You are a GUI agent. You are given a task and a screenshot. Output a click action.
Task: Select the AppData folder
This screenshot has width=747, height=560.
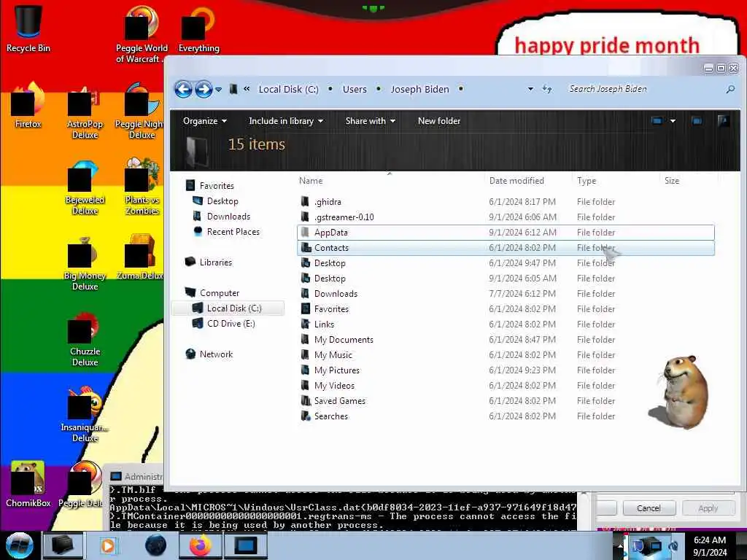506,233
